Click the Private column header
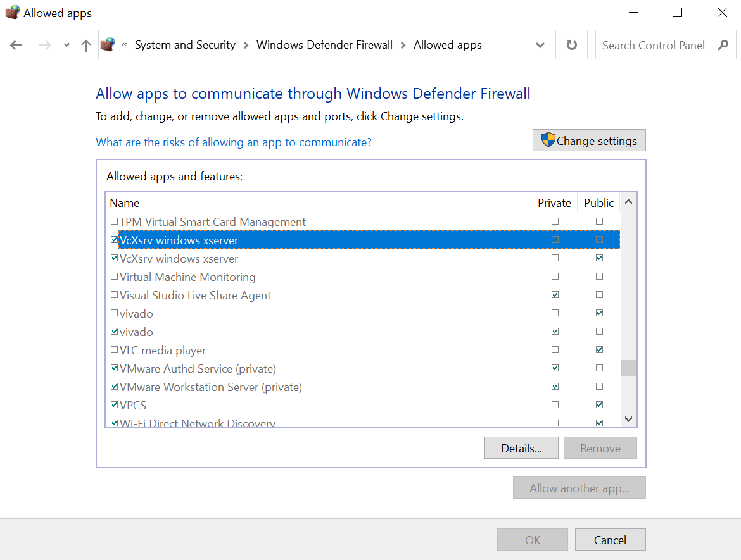The height and width of the screenshot is (560, 741). [x=554, y=202]
